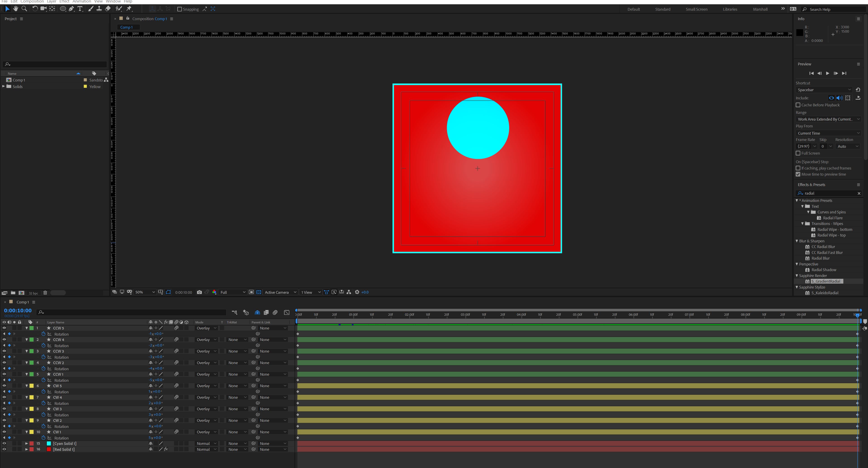Screen dimensions: 868x468
Task: Check Cache Before Playback option
Action: (x=798, y=105)
